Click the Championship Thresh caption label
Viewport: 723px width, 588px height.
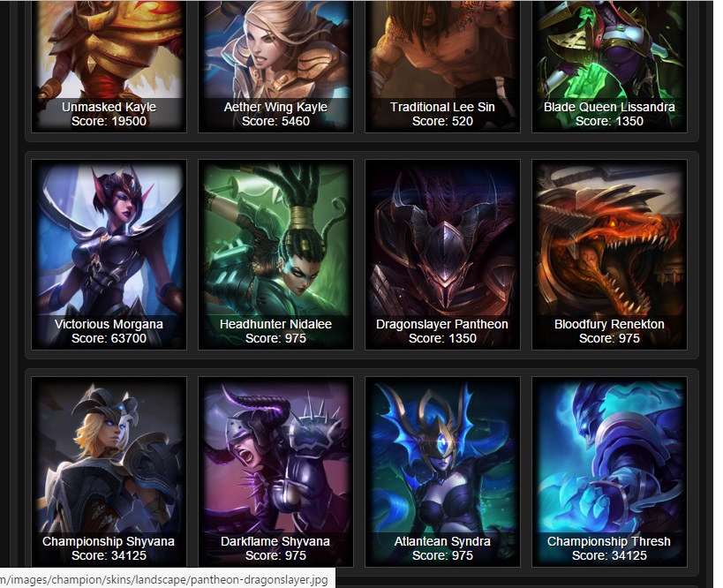pos(609,541)
